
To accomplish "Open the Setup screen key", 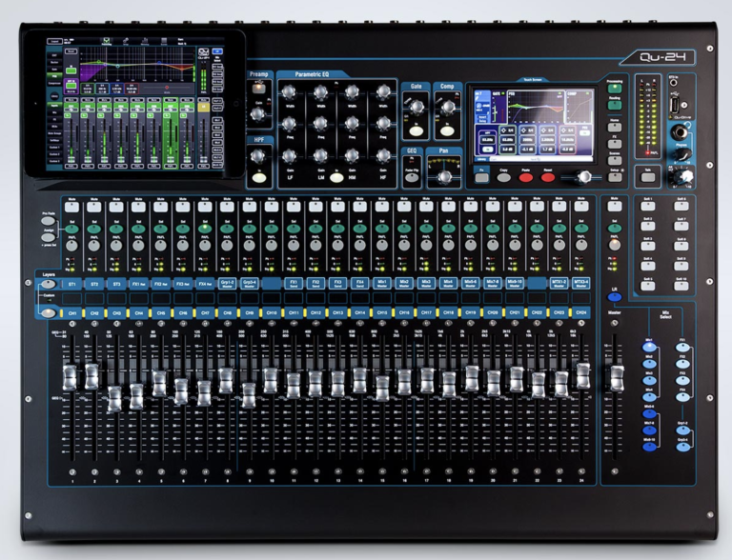I will click(x=615, y=177).
